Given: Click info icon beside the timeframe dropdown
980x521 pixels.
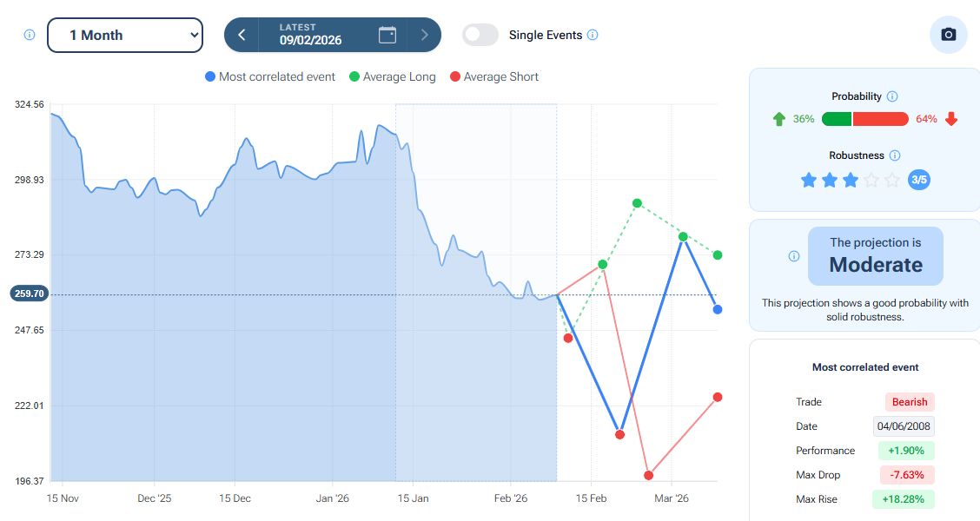Looking at the screenshot, I should click(x=30, y=36).
